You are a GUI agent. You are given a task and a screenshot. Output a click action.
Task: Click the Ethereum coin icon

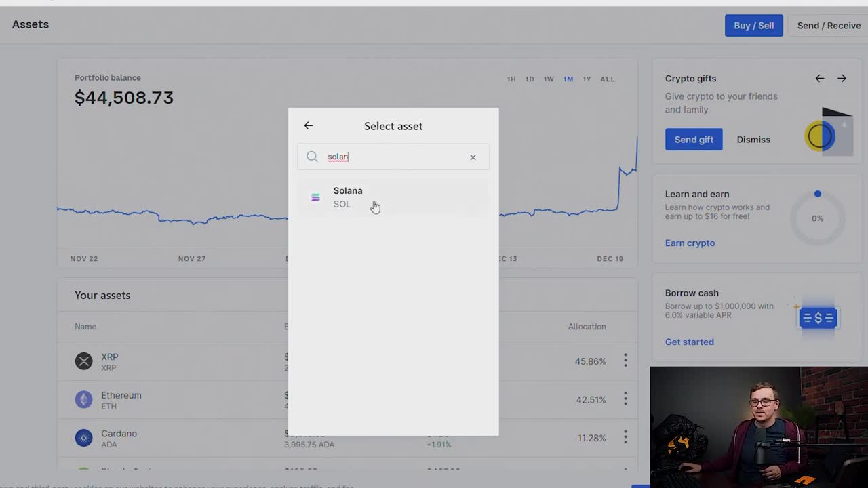point(83,399)
